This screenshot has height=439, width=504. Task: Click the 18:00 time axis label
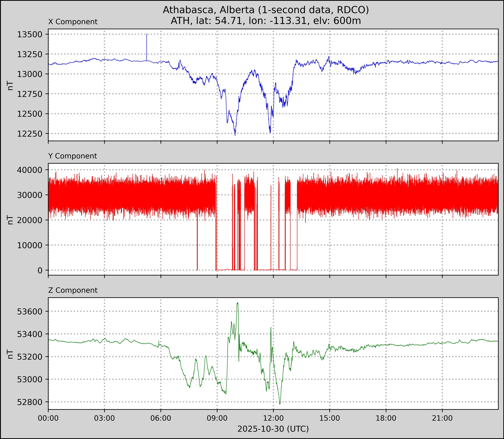[386, 418]
